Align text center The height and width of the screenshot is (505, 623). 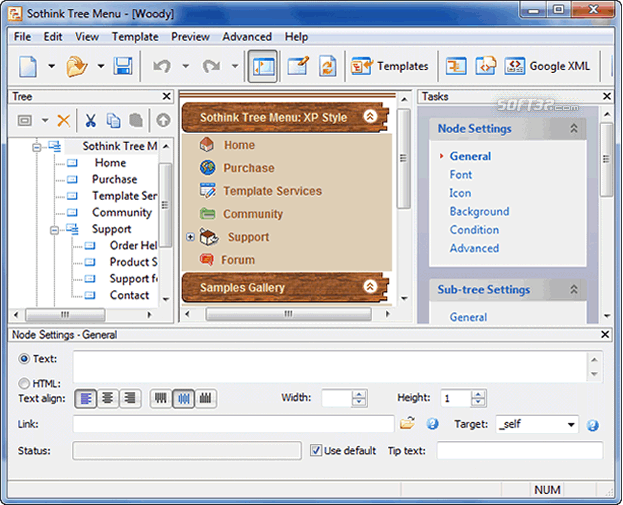tap(108, 398)
